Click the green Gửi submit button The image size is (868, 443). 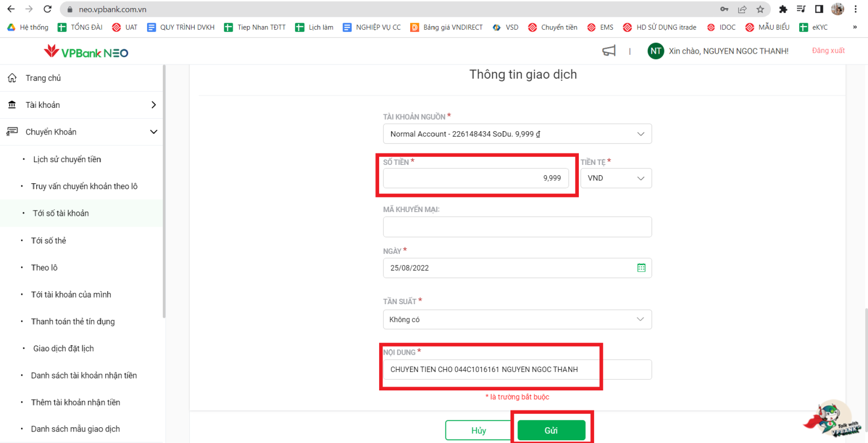click(x=551, y=430)
